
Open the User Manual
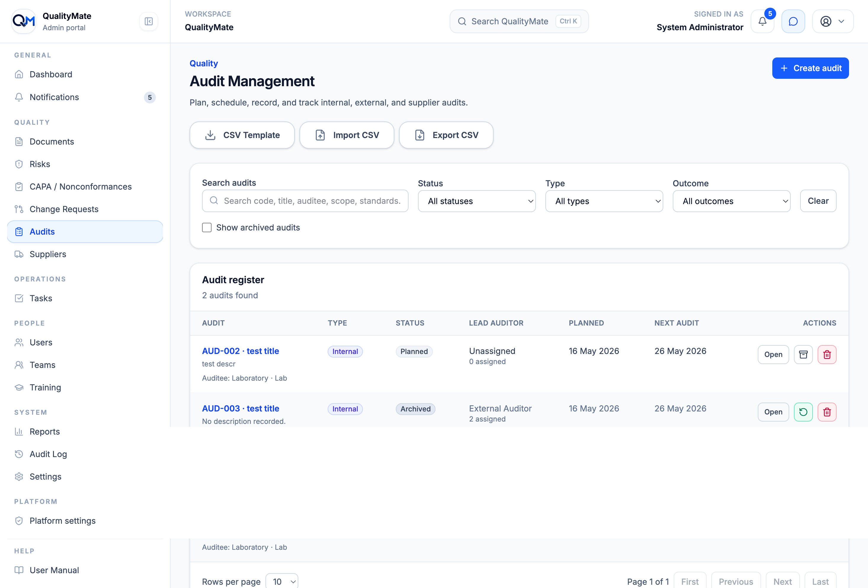[85, 570]
